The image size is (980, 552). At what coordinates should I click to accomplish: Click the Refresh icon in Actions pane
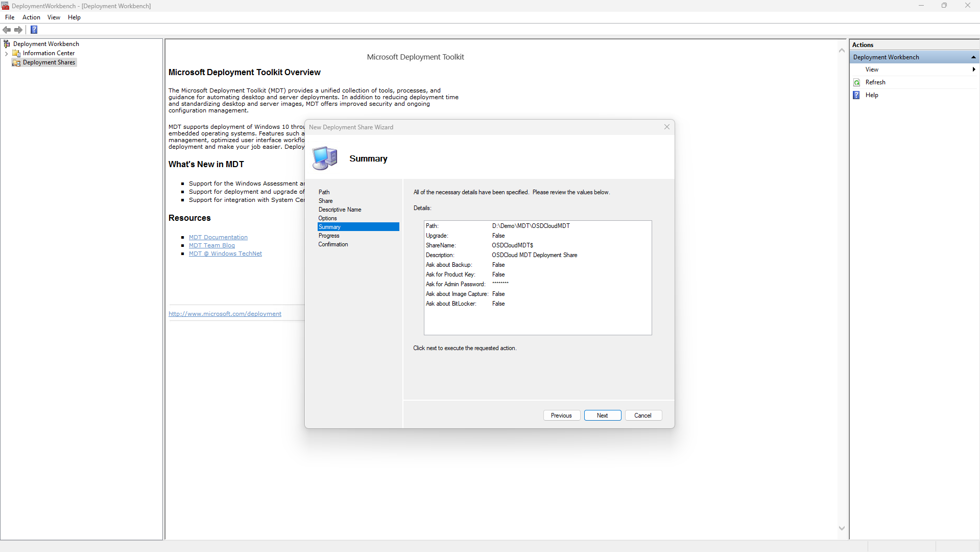tap(857, 82)
